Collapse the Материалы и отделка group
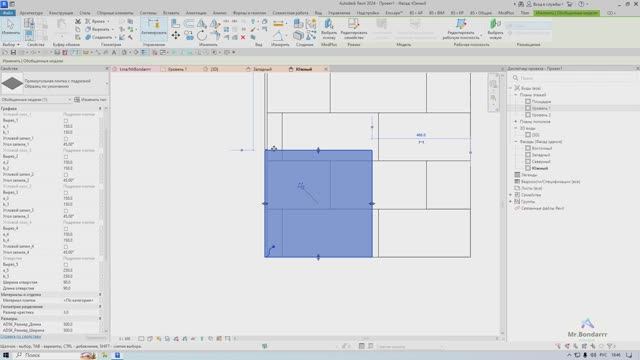The width and height of the screenshot is (640, 360). click(100, 294)
